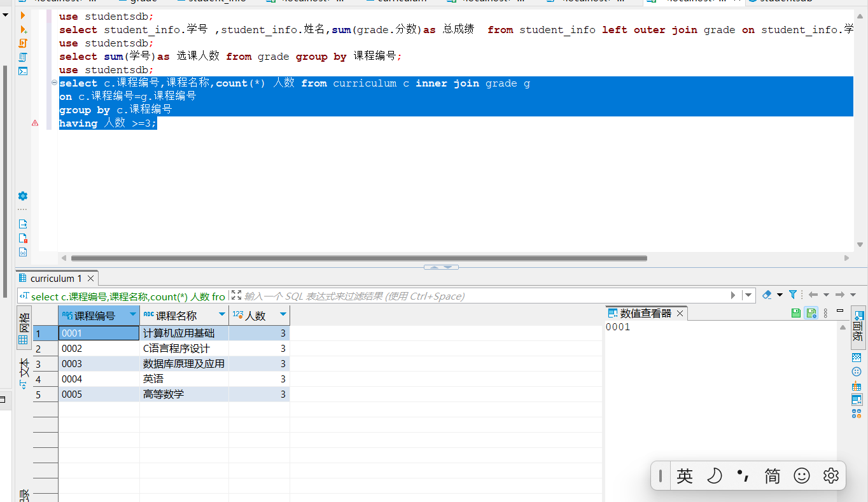Open custom filter settings funnel icon
The image size is (868, 502).
pyautogui.click(x=793, y=295)
